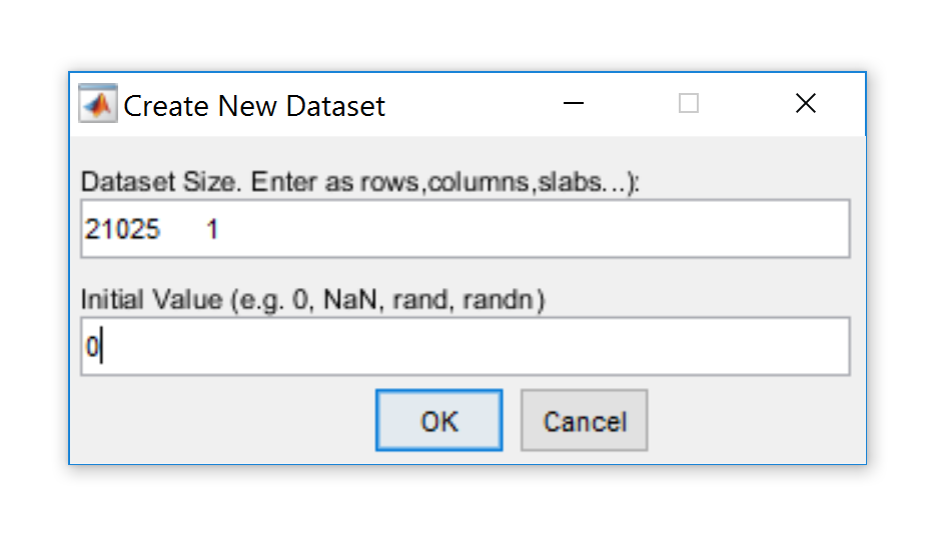Close the Create New Dataset dialog

pyautogui.click(x=805, y=104)
